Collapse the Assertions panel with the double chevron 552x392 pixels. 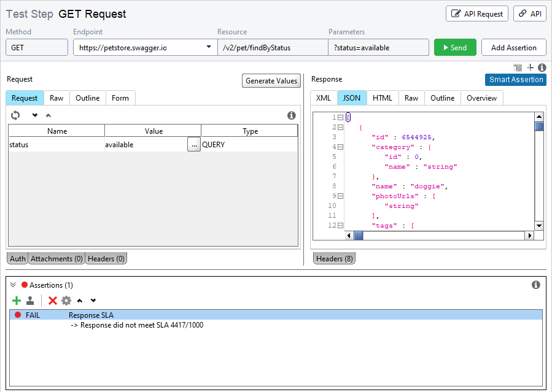[x=13, y=285]
